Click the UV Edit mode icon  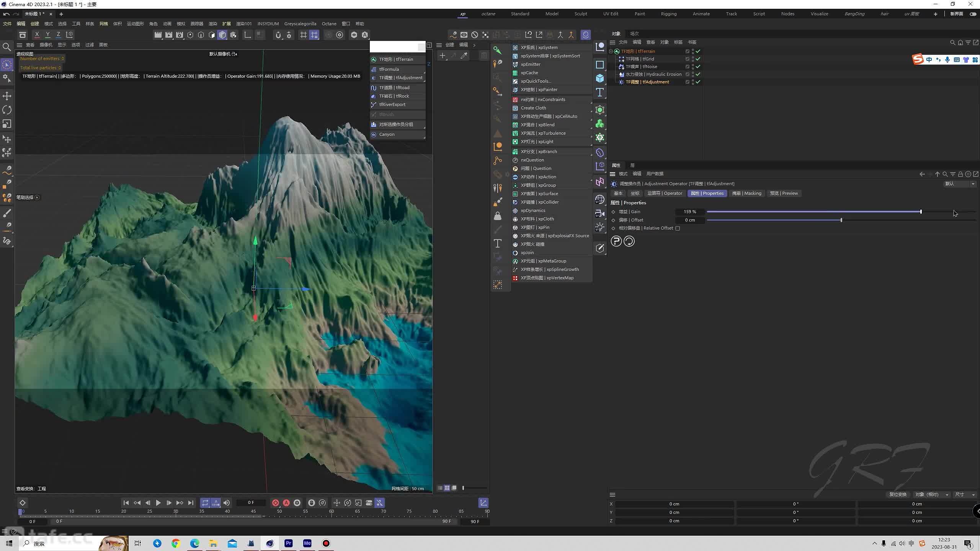(609, 14)
